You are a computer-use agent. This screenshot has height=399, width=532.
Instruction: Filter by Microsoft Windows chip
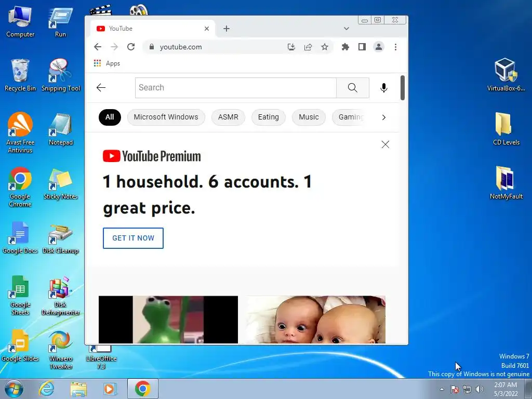click(x=166, y=117)
